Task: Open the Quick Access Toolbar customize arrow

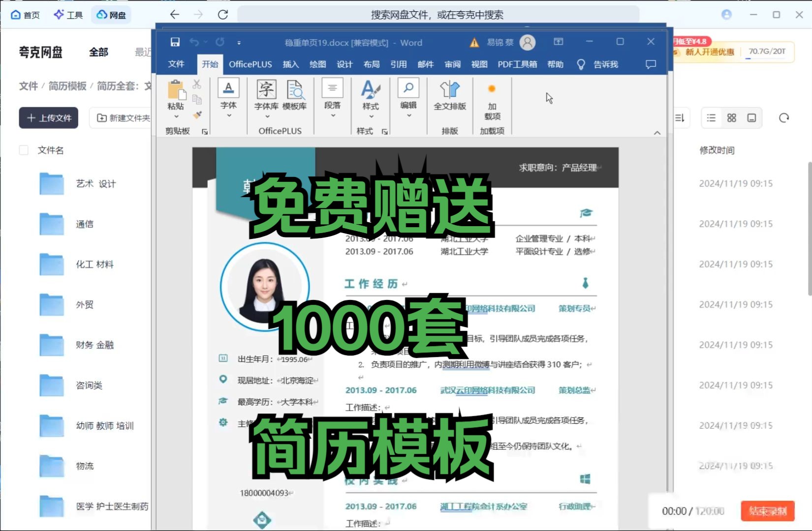Action: (239, 43)
